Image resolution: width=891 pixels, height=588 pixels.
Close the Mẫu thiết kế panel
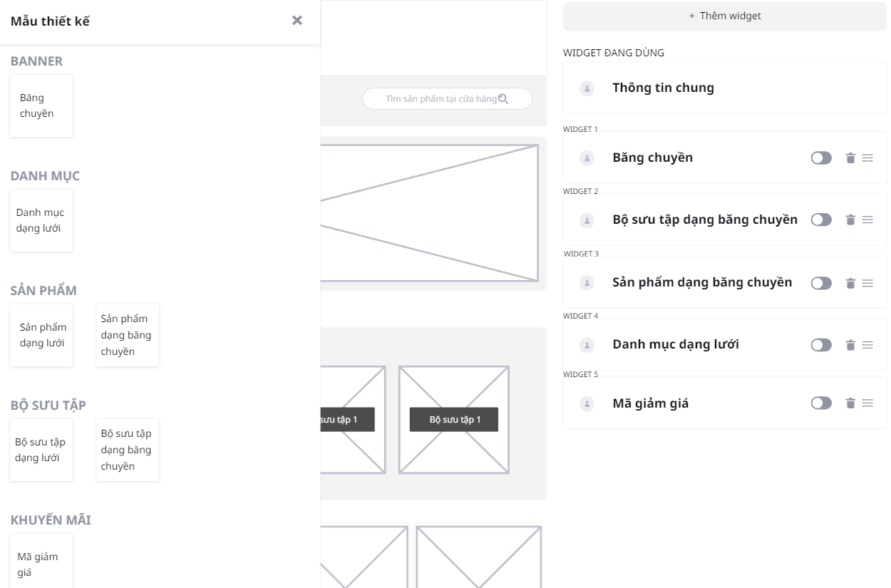pos(297,21)
